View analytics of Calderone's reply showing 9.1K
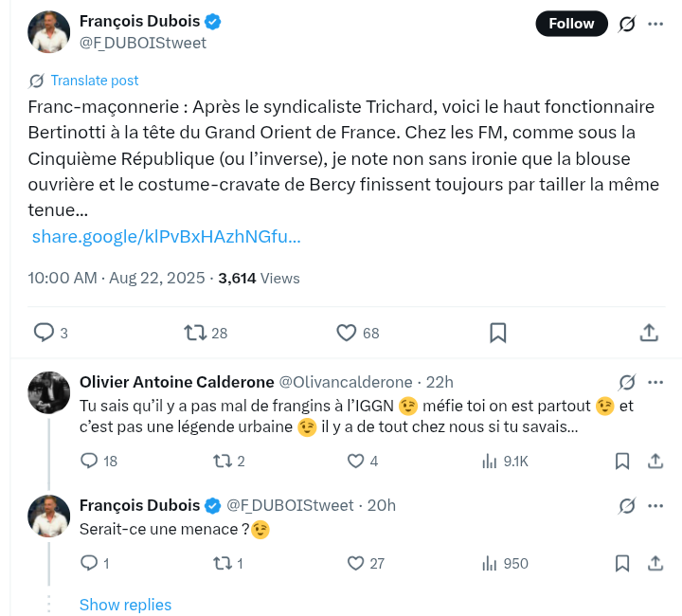The height and width of the screenshot is (616, 682). [490, 462]
